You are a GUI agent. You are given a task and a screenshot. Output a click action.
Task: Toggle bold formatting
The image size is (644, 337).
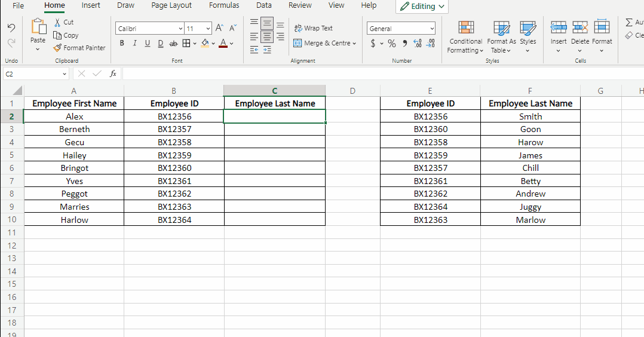[122, 43]
